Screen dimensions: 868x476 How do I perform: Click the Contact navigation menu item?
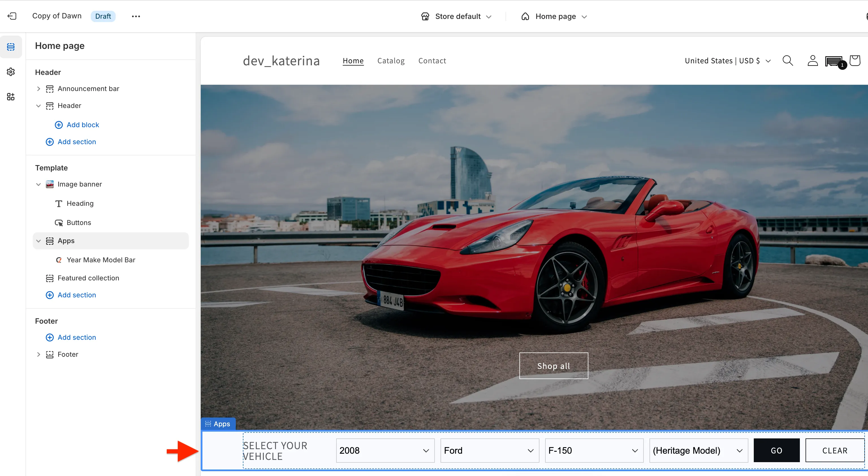tap(432, 61)
